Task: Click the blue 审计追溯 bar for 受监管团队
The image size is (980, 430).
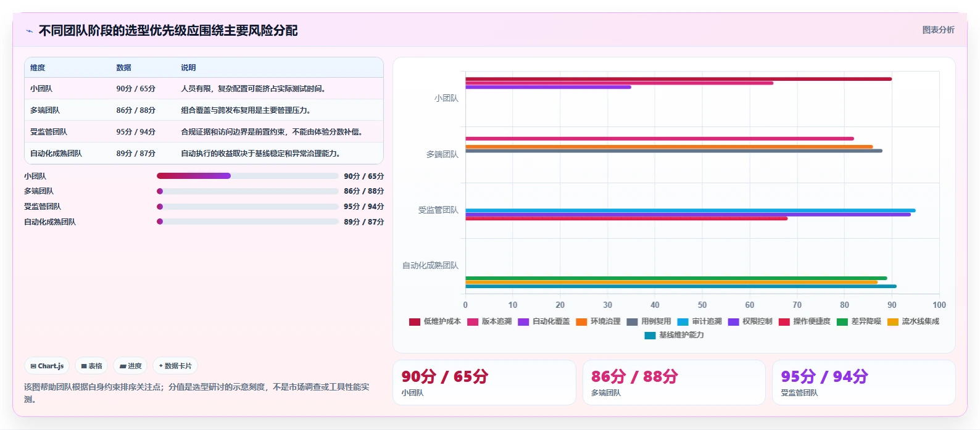Action: 690,210
